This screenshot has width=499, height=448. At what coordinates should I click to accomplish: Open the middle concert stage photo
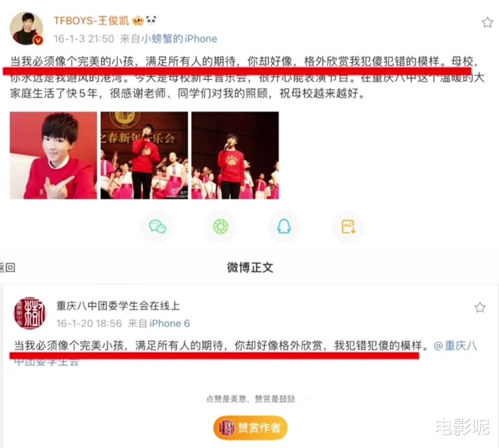pos(144,155)
